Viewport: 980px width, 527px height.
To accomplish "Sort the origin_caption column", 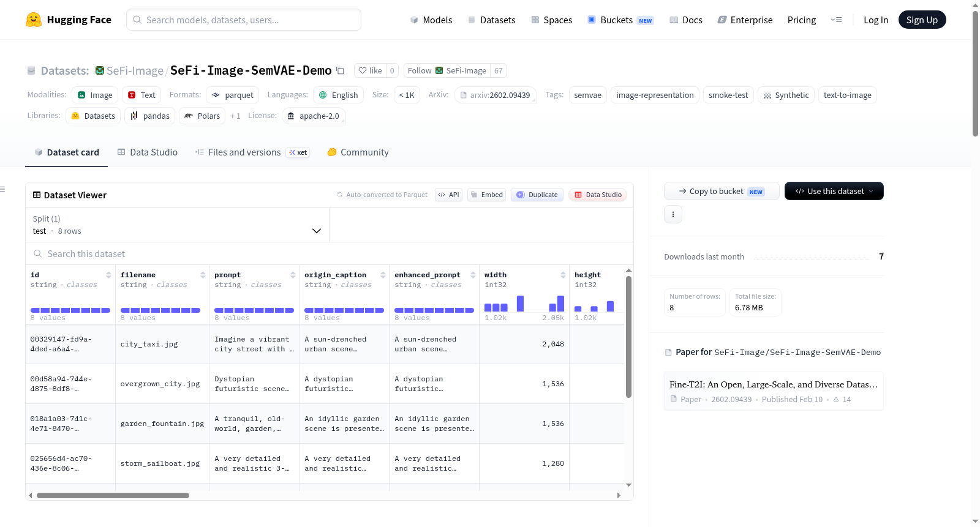I will [383, 275].
